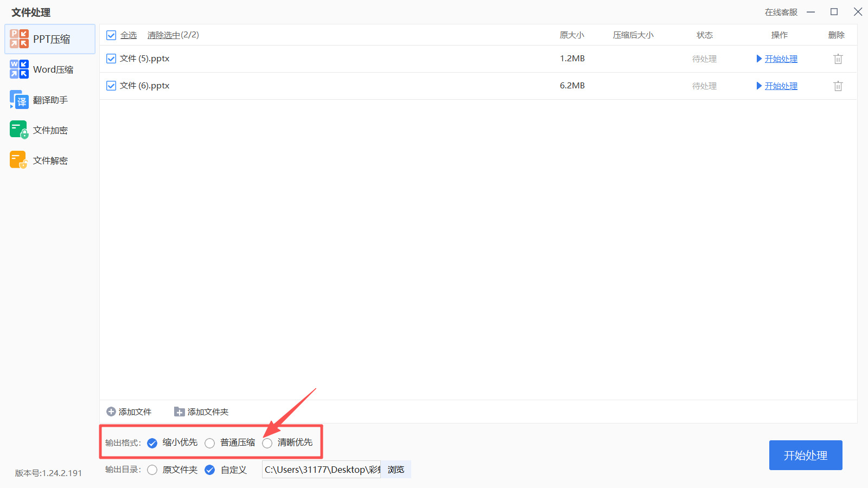Uncheck 文件 (5).pptx checkbox
868x488 pixels.
pos(111,59)
